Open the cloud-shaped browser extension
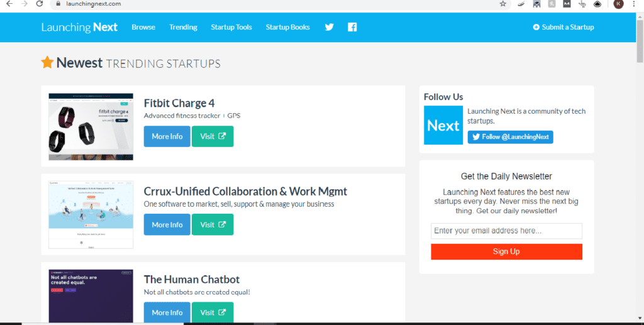 [x=597, y=4]
